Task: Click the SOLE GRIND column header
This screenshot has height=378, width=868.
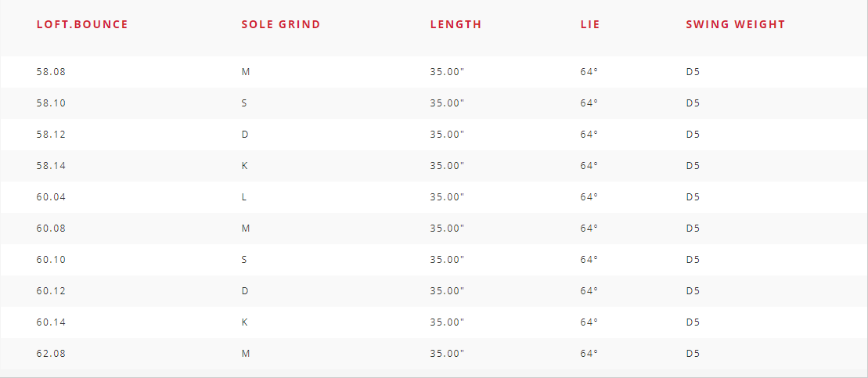Action: (281, 24)
